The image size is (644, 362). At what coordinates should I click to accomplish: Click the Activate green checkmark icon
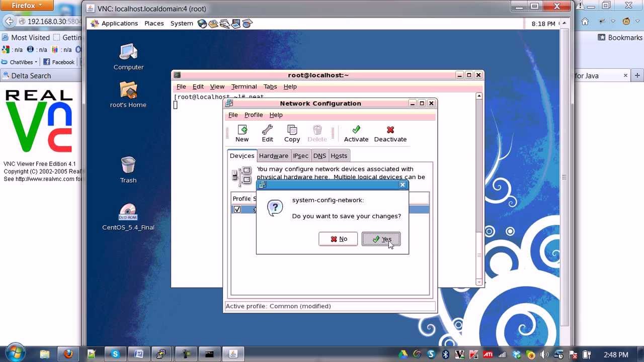(356, 130)
